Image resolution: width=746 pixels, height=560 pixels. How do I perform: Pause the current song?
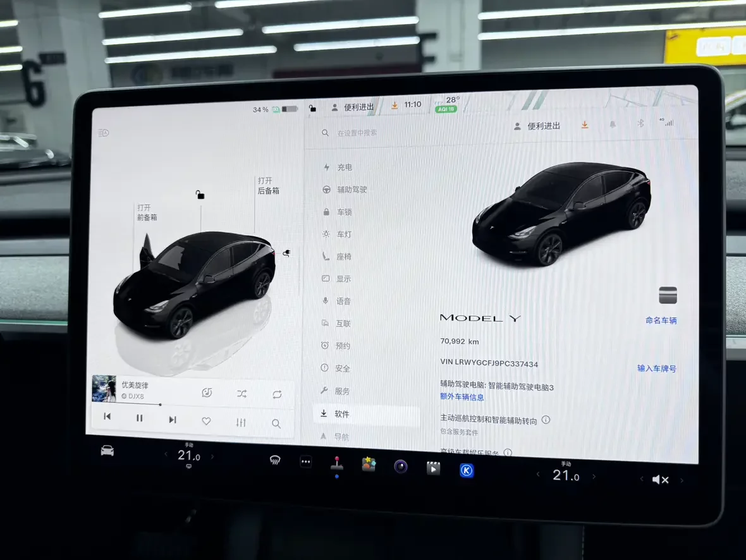tap(139, 418)
